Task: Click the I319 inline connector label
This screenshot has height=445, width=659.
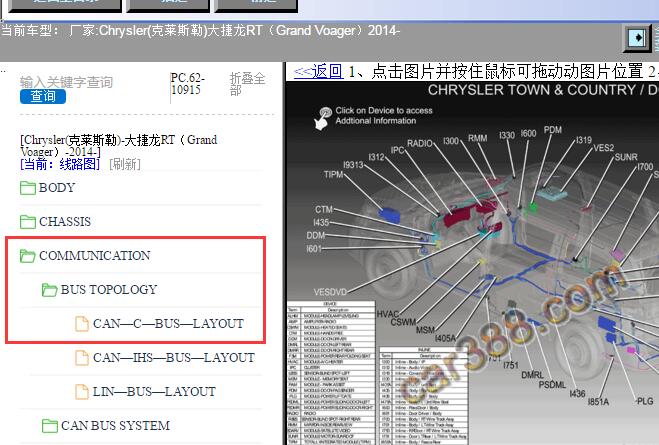Action: 583,140
